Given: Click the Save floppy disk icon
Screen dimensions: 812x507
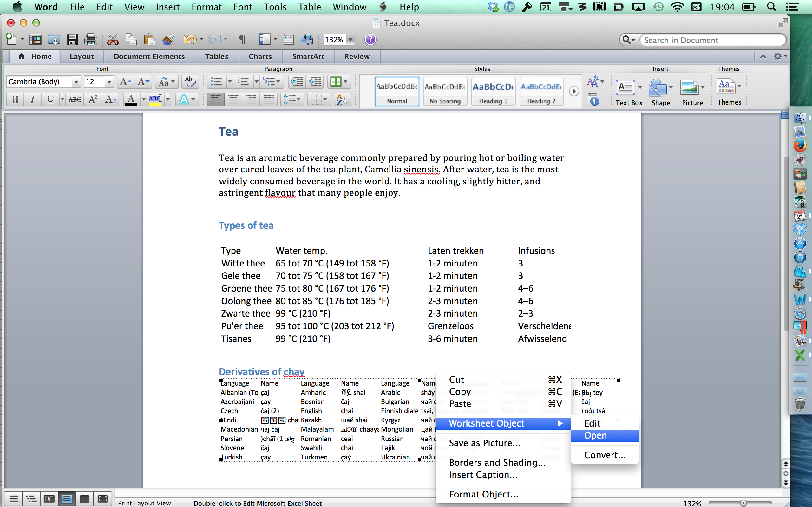Looking at the screenshot, I should coord(72,40).
